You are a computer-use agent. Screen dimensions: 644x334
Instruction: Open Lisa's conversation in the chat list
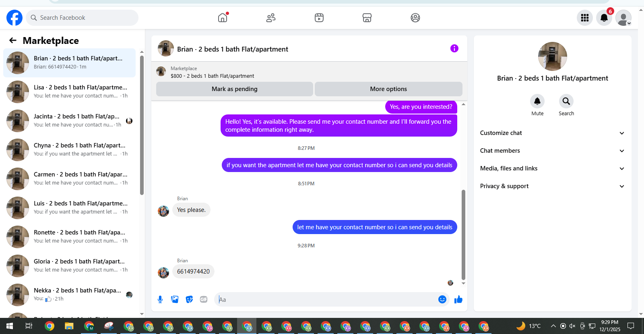point(69,92)
